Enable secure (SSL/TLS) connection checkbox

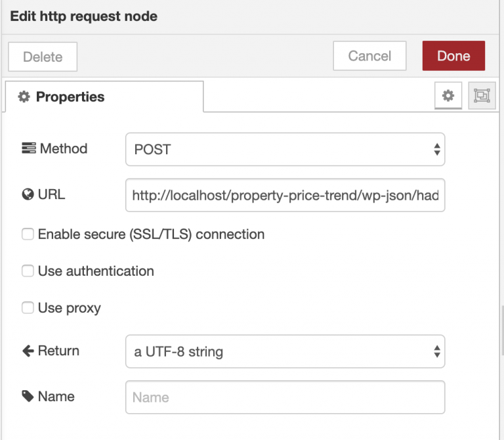(28, 234)
